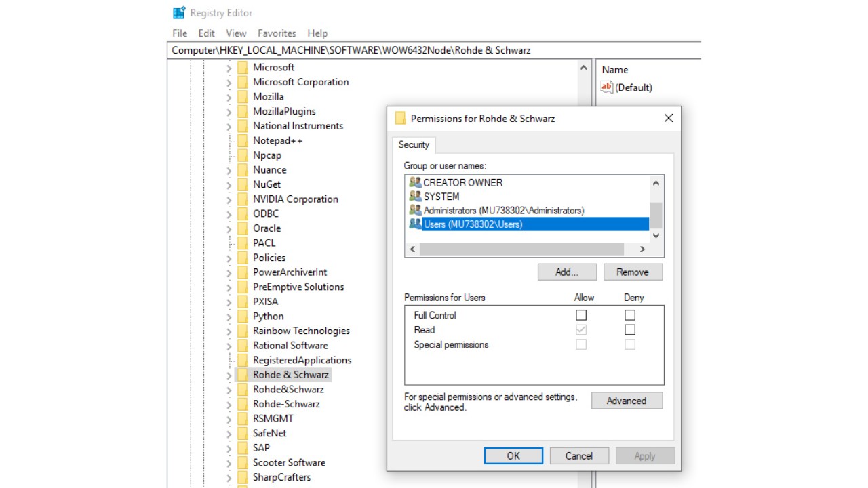Check Deny for Read permission
Viewport: 868px width, 488px height.
click(x=630, y=330)
